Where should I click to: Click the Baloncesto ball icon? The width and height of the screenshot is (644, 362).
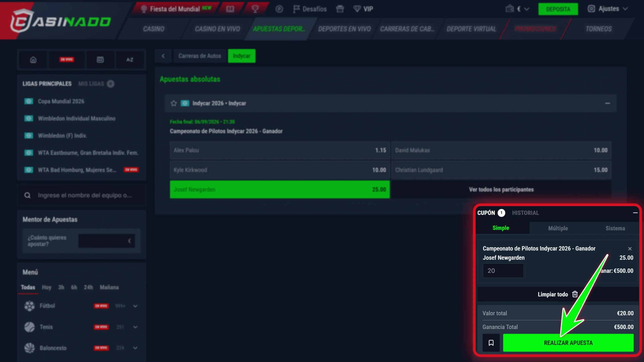[x=30, y=348]
